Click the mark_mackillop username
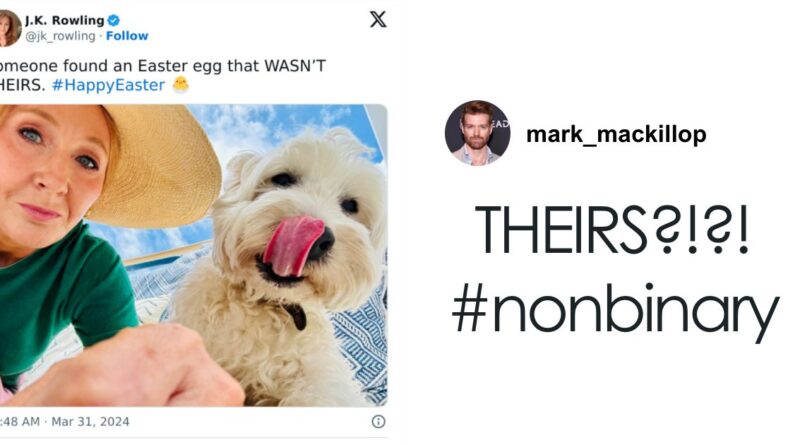 (x=616, y=134)
